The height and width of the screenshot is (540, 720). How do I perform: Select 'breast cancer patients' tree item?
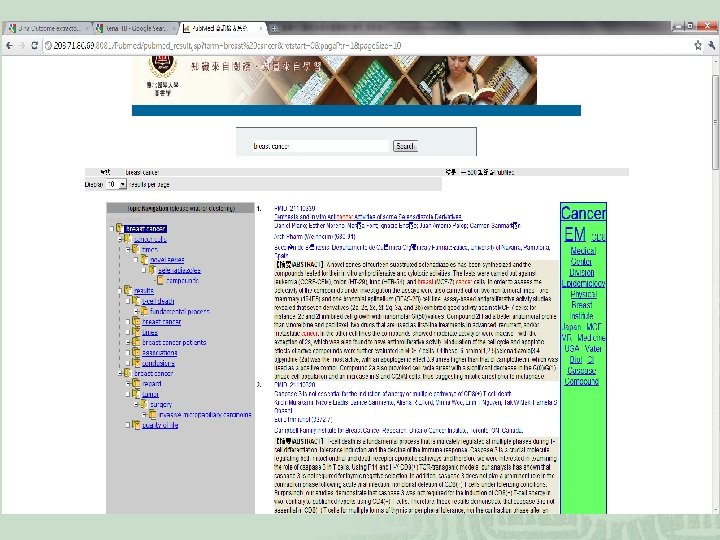tap(174, 342)
